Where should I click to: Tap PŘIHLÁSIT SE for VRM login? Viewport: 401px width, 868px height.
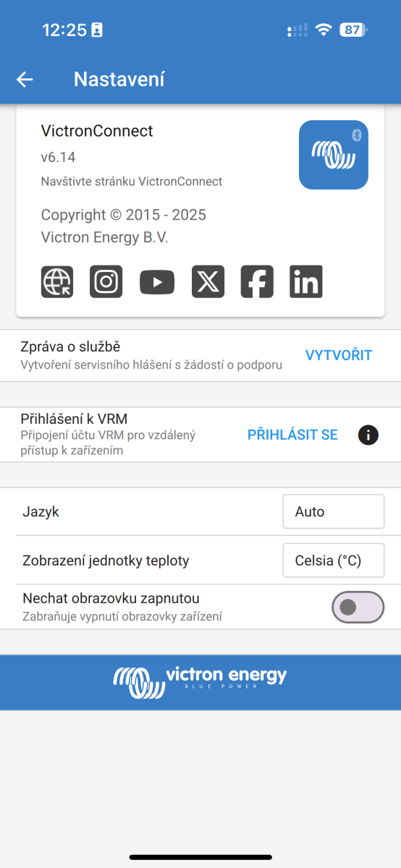coord(292,435)
